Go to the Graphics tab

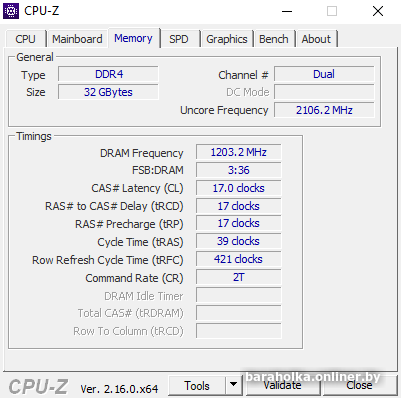(x=227, y=39)
